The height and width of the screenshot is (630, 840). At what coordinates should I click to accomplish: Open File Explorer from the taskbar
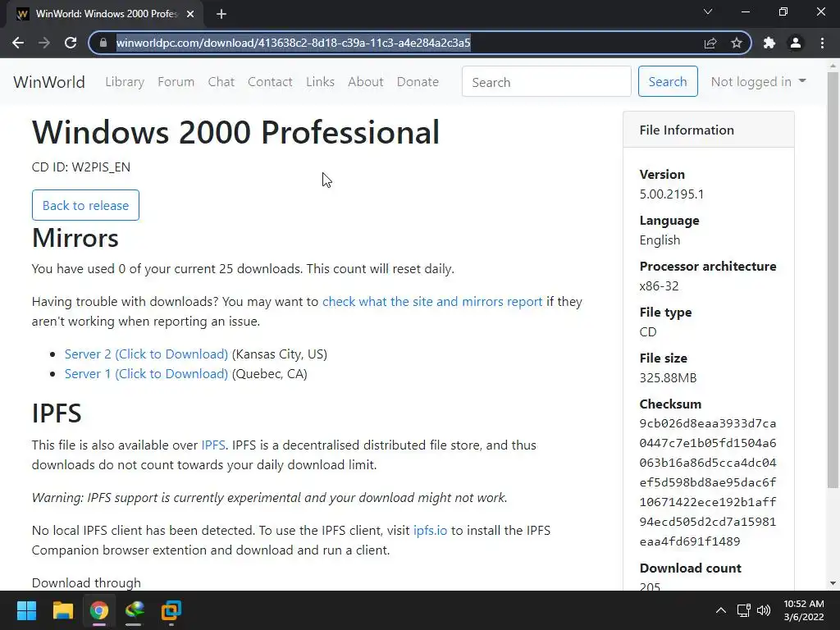pyautogui.click(x=62, y=610)
